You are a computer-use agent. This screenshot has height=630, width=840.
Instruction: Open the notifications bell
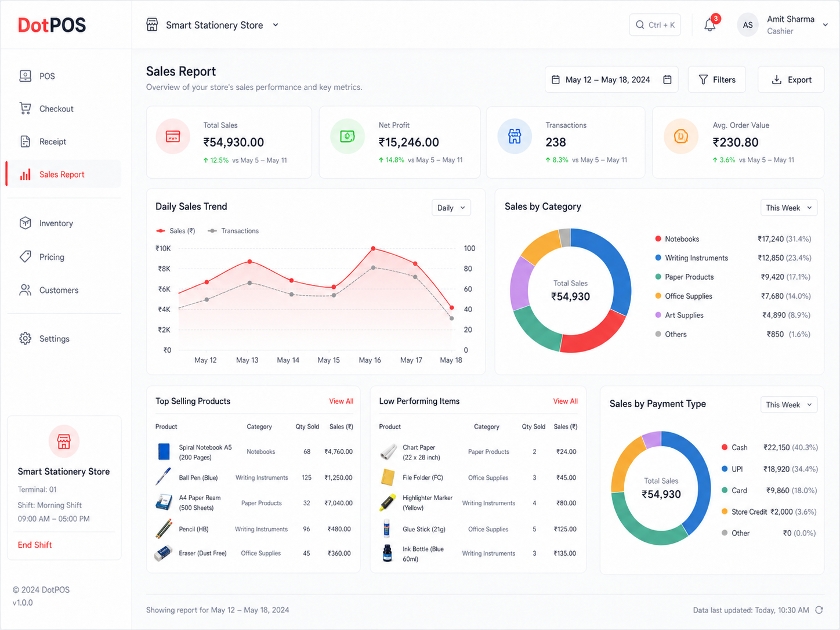tap(709, 25)
